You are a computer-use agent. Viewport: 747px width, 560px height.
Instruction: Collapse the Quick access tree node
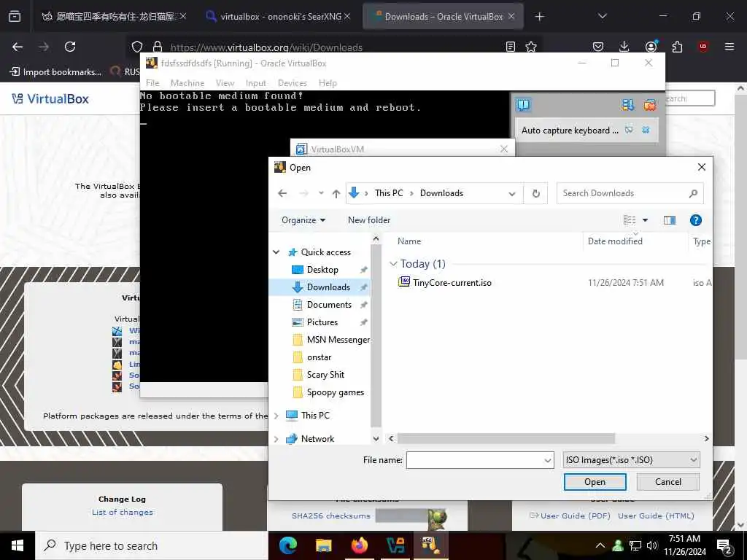tap(276, 252)
